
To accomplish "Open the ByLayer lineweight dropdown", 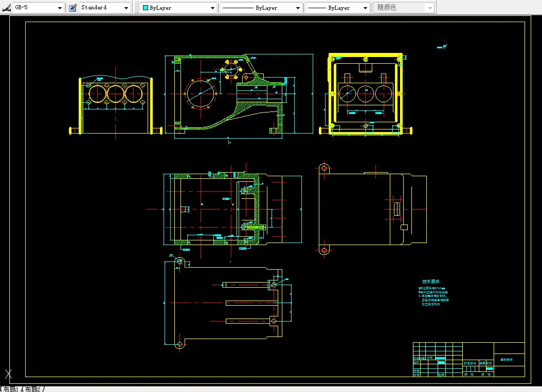I will point(365,8).
